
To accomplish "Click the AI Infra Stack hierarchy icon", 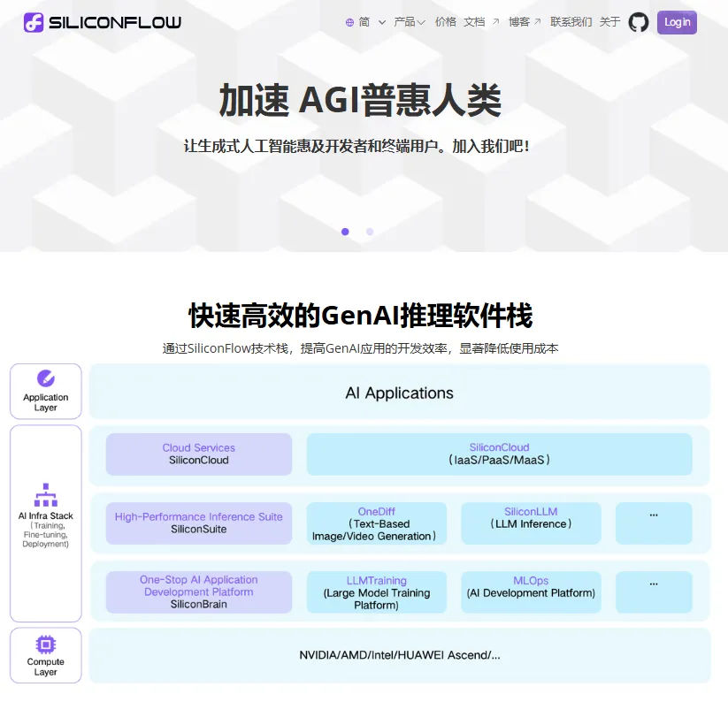I will coord(45,495).
